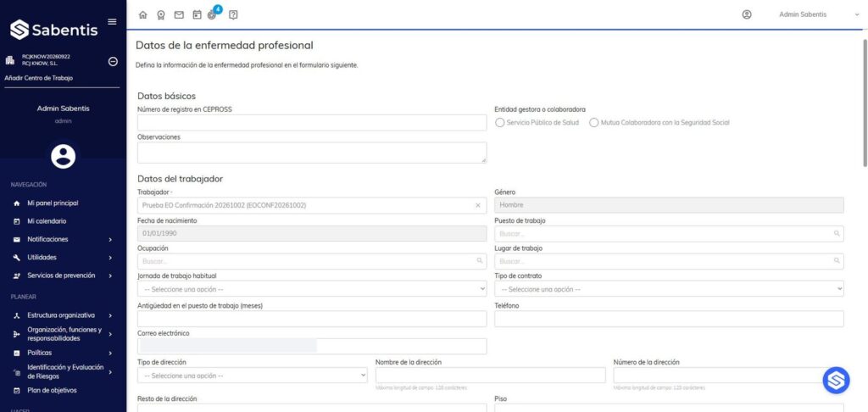Open Jornada de trabajo habitual dropdown

click(312, 289)
